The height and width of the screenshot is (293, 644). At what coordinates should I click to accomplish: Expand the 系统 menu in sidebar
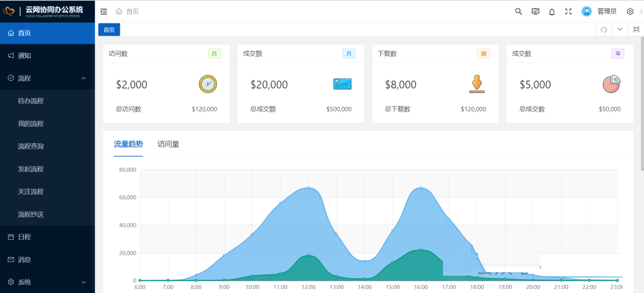tap(83, 282)
